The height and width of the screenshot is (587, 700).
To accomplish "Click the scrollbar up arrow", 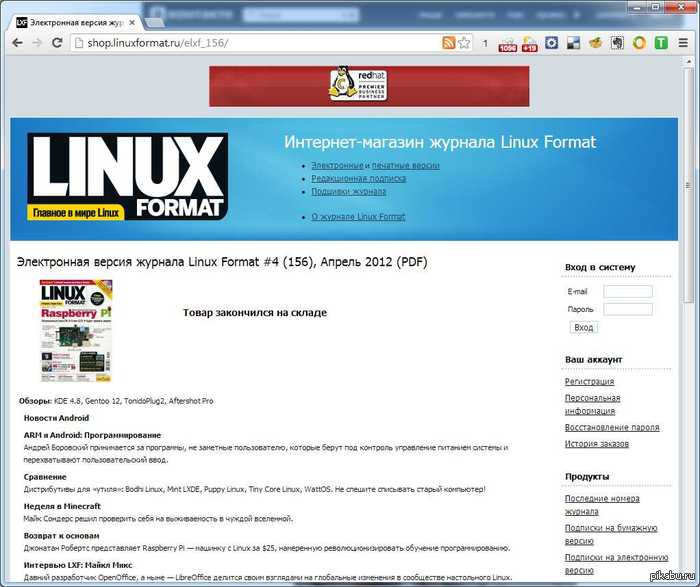I will coord(688,61).
